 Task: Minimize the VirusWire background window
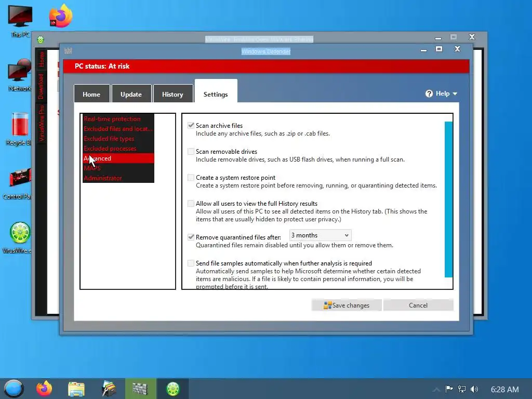438,38
